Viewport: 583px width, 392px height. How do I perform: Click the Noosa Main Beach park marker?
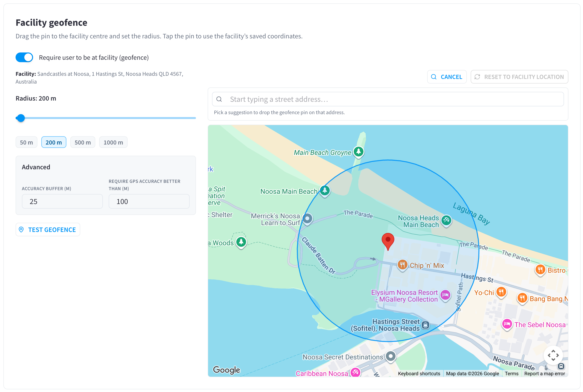(325, 191)
